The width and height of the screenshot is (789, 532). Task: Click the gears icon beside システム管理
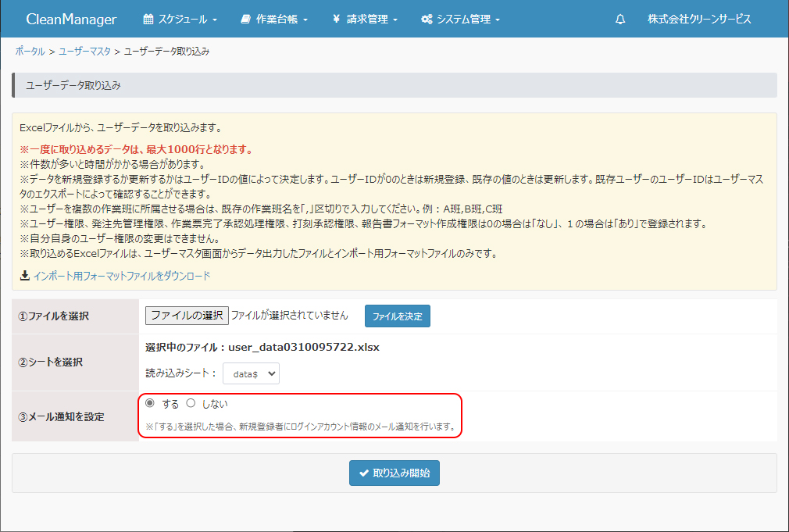[427, 20]
